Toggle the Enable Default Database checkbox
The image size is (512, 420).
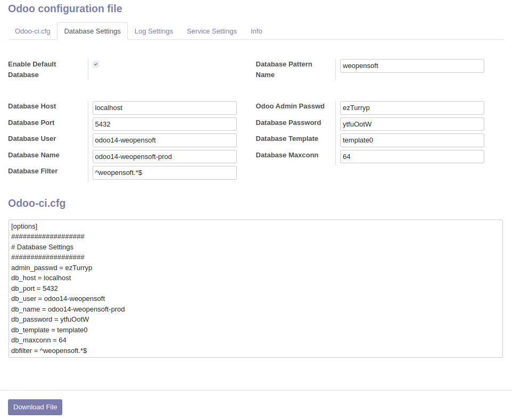[x=96, y=64]
